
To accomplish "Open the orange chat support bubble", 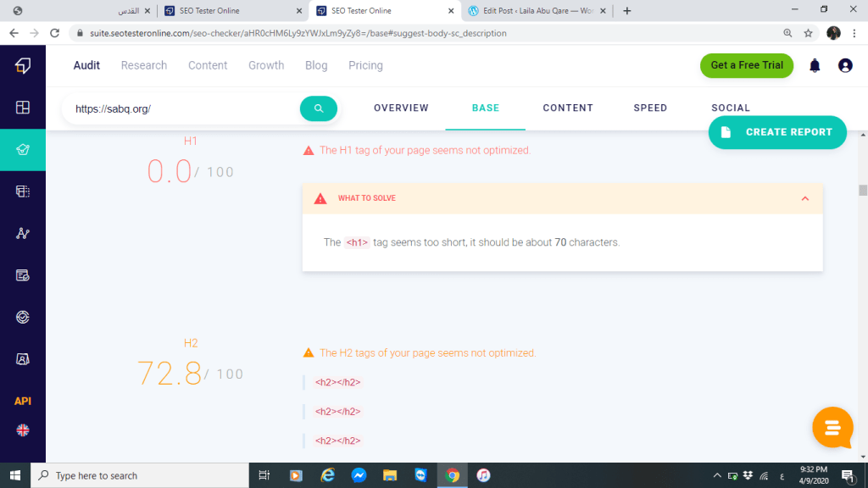I will (832, 428).
